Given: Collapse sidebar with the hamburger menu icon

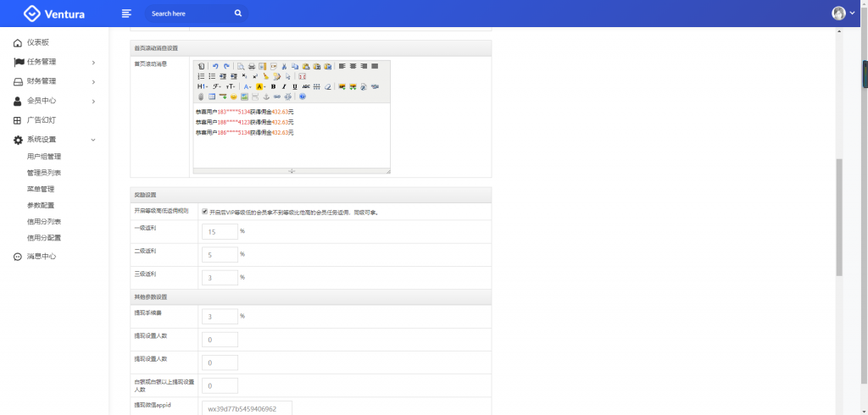Looking at the screenshot, I should pyautogui.click(x=126, y=14).
